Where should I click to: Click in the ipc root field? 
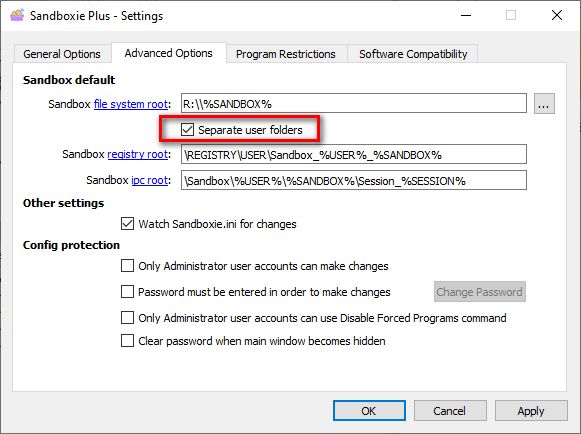click(353, 180)
